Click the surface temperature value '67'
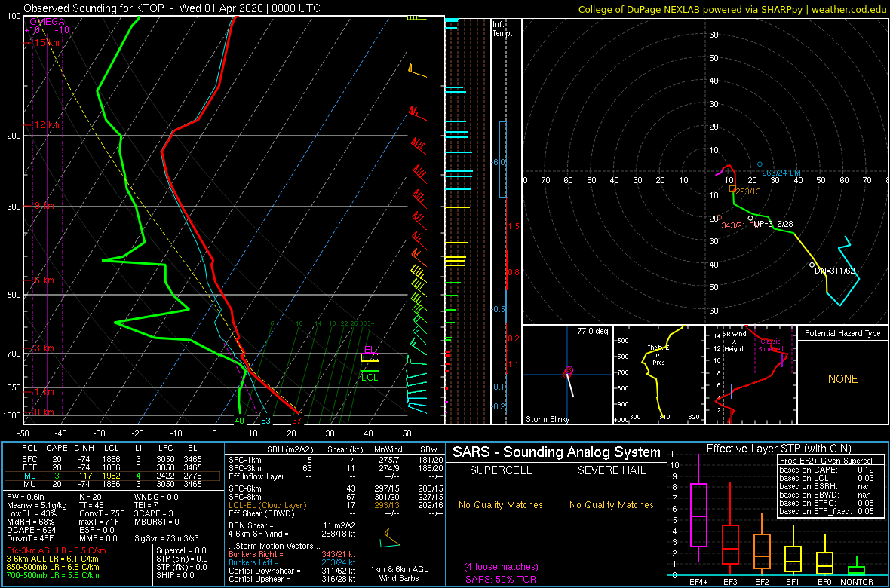The image size is (890, 588). coord(296,421)
